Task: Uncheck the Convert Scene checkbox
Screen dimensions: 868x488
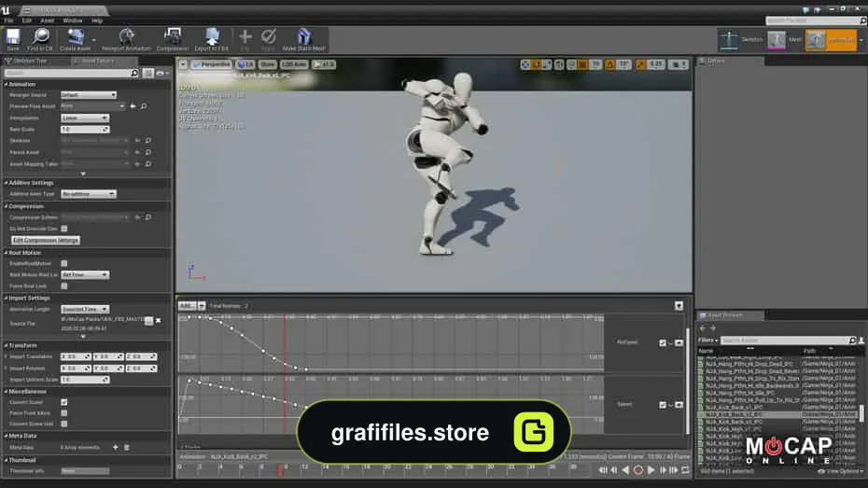Action: (64, 402)
